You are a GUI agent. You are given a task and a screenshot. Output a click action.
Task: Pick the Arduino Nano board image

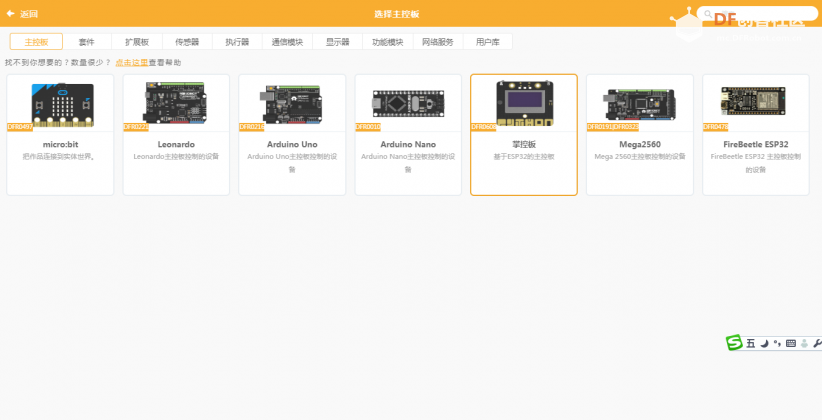click(408, 103)
